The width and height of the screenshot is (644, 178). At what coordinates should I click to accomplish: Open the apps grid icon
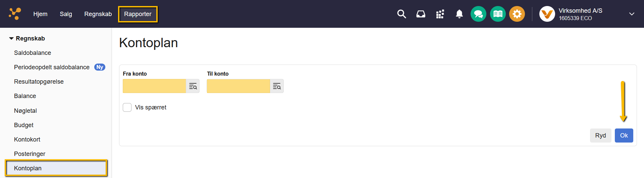[x=440, y=14]
